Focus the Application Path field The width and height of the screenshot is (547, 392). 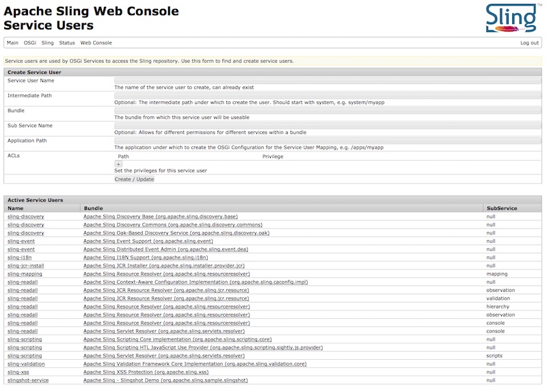coord(328,140)
